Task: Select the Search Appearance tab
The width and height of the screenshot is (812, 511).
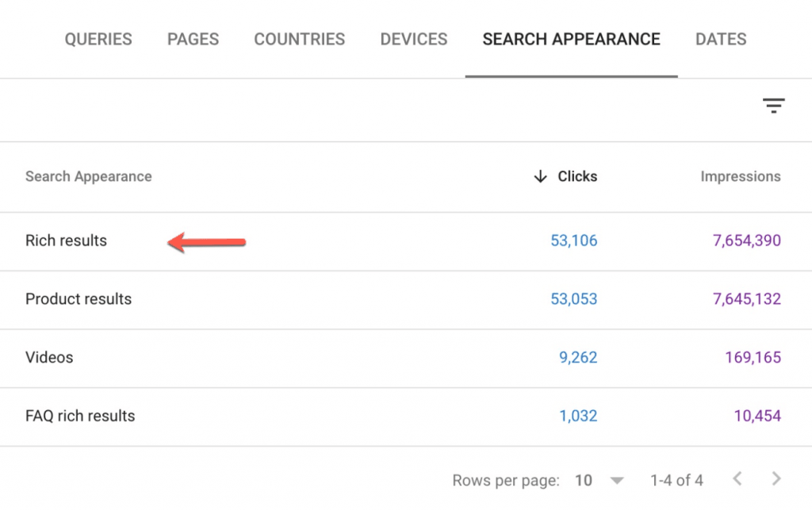Action: tap(571, 39)
